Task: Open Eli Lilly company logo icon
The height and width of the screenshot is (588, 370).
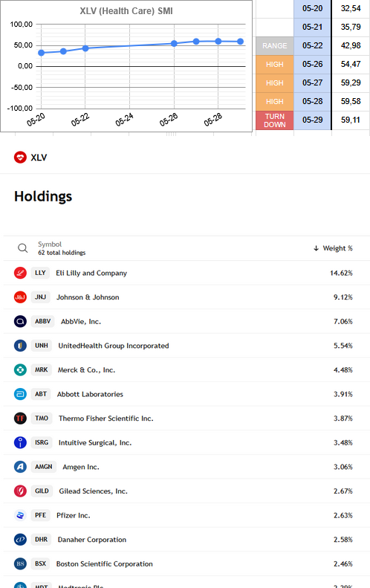Action: pos(20,273)
